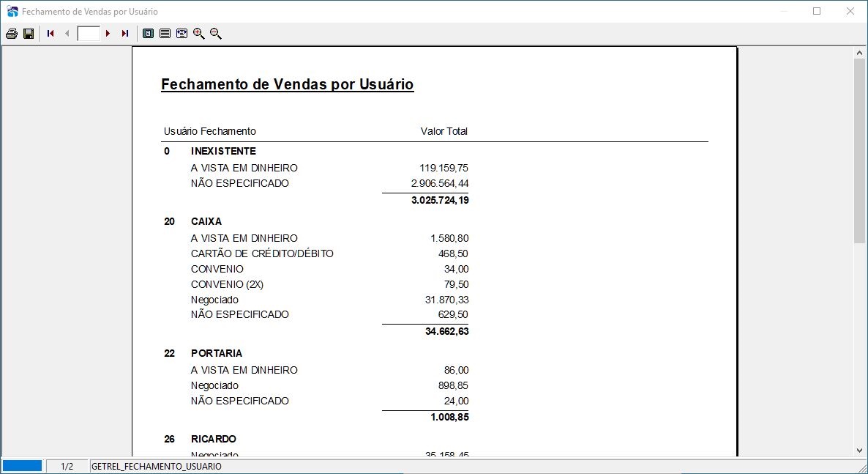Go to the next page
Image resolution: width=868 pixels, height=474 pixels.
(x=108, y=34)
